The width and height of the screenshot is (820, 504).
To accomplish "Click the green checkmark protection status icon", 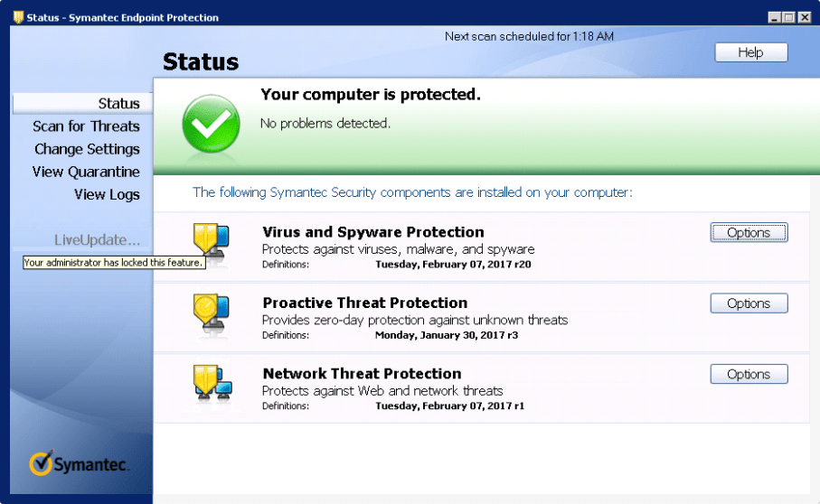I will 211,124.
